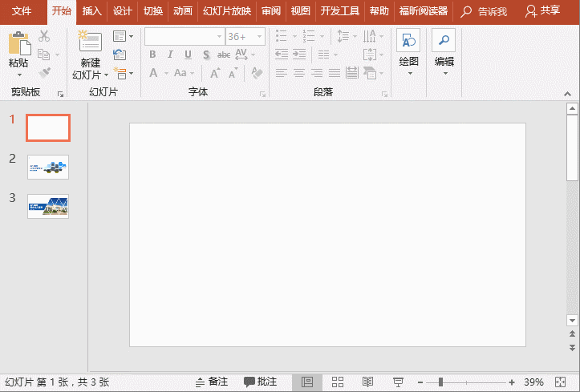Select slide 3 thumbnail
Image resolution: width=580 pixels, height=392 pixels.
coord(47,206)
